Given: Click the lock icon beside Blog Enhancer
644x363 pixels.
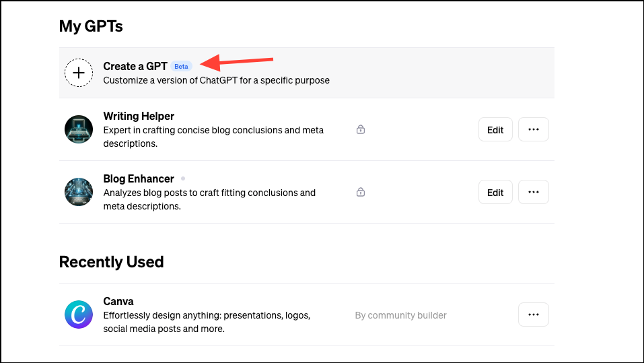Looking at the screenshot, I should 361,192.
